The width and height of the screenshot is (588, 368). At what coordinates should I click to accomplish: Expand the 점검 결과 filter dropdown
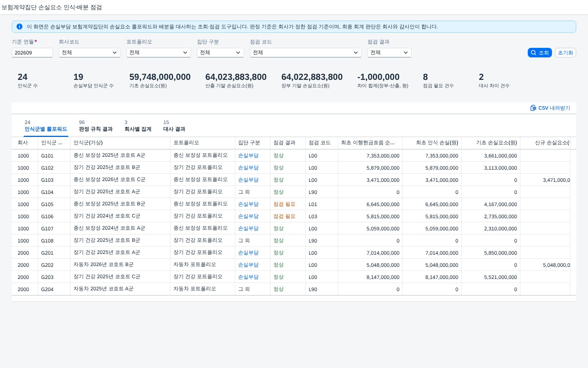pyautogui.click(x=390, y=53)
